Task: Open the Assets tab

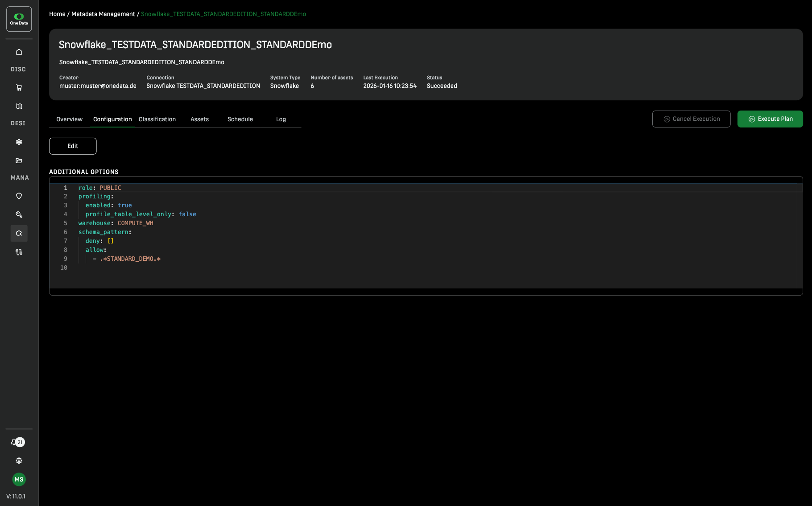Action: coord(199,119)
